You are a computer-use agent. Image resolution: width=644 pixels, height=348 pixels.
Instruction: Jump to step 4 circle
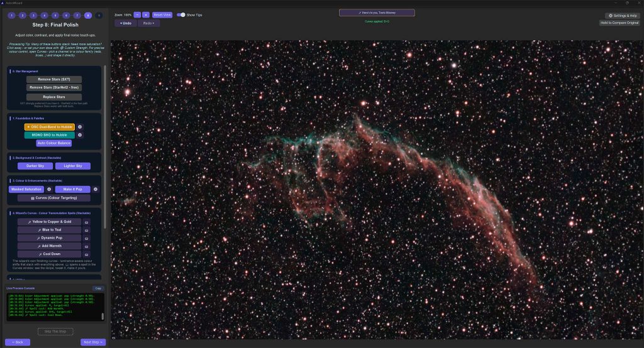45,16
